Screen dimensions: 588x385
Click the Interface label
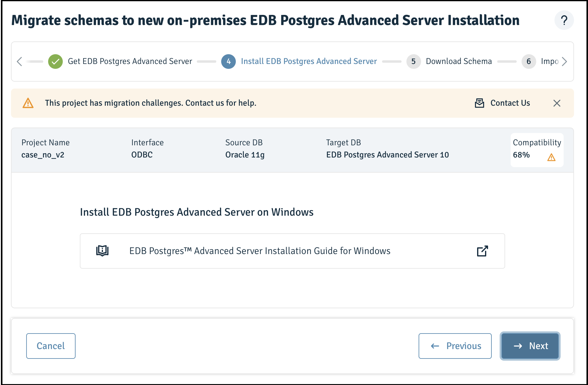pos(147,143)
